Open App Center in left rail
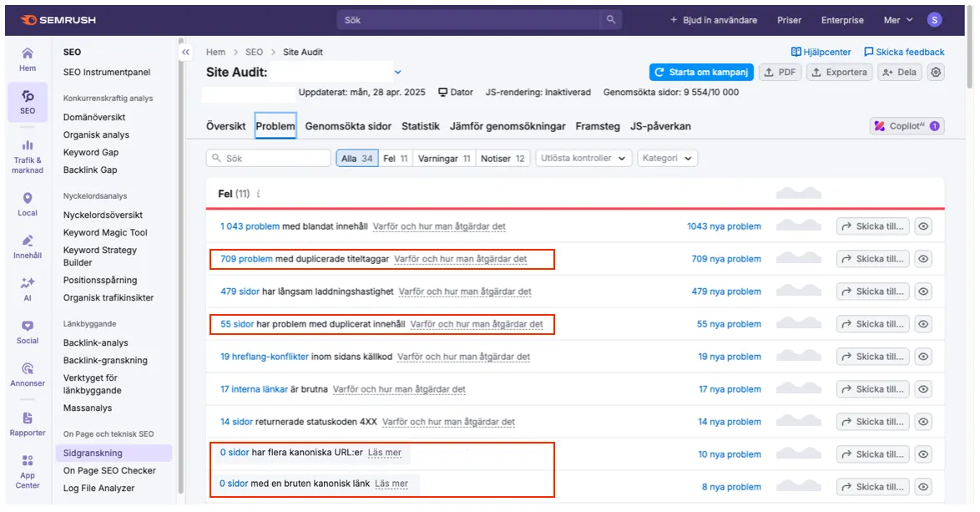The image size is (980, 512). (28, 471)
